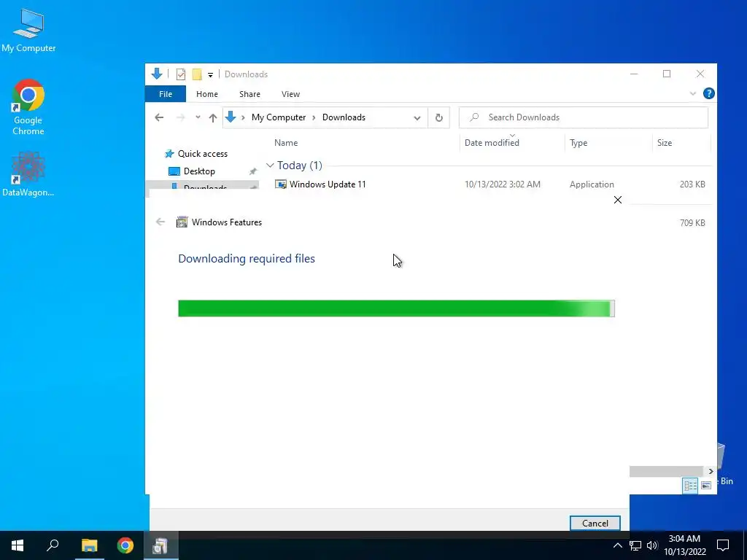Click My Computer in address breadcrumb
Image resolution: width=747 pixels, height=560 pixels.
click(279, 117)
